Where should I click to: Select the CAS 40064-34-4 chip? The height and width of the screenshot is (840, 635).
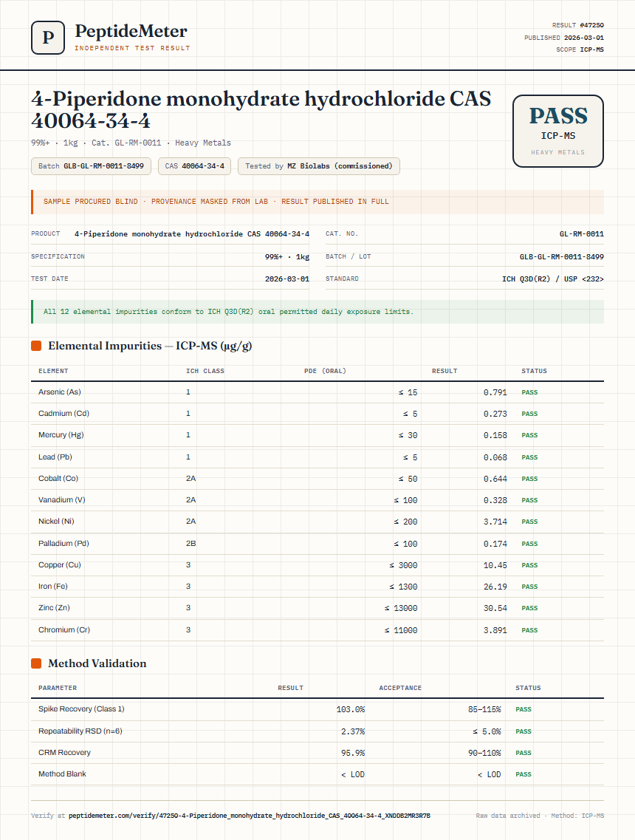[x=194, y=166]
